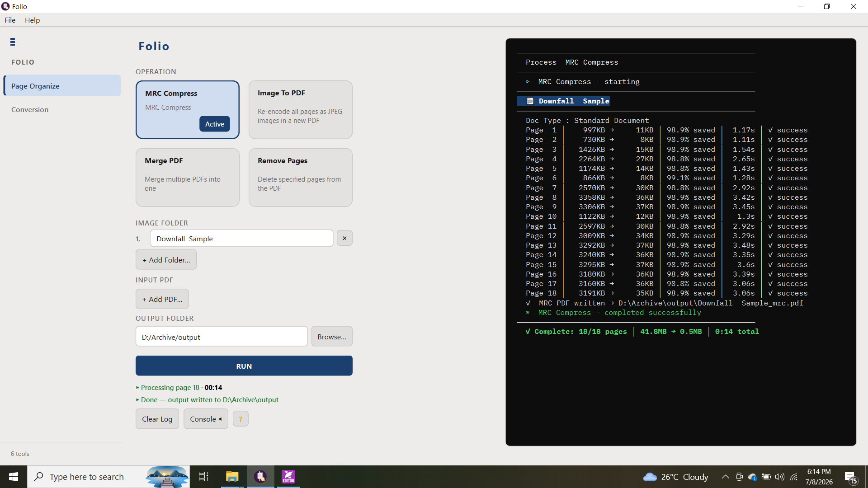This screenshot has width=868, height=488.
Task: Open File Explorer from the taskbar
Action: click(232, 477)
